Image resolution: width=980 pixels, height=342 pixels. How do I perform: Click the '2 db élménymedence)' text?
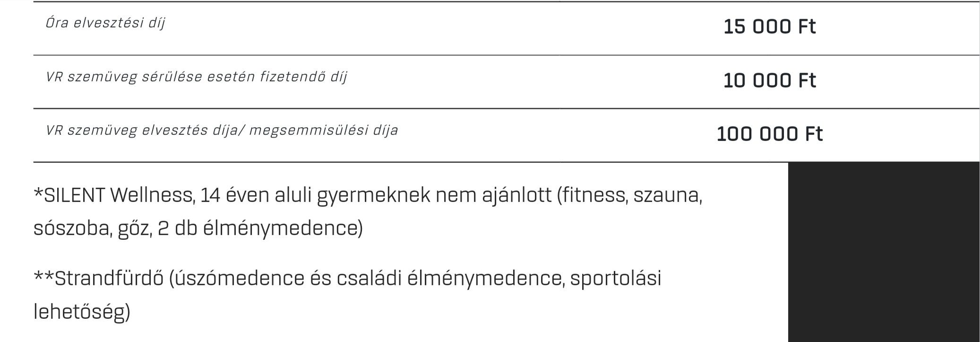click(260, 229)
